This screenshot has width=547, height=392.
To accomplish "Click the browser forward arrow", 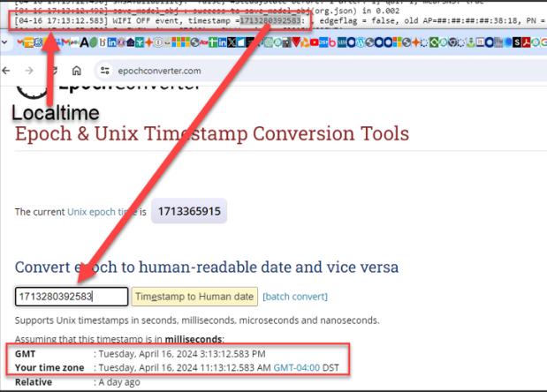I will (x=29, y=71).
